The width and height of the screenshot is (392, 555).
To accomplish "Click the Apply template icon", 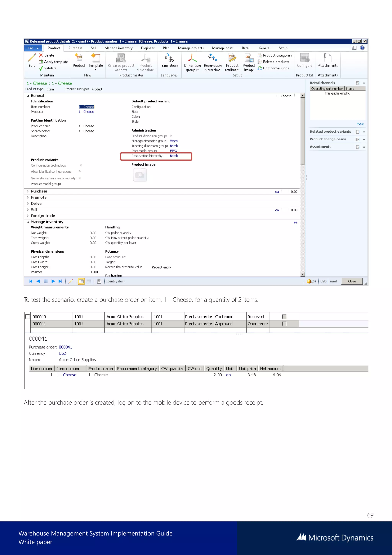I will pyautogui.click(x=41, y=62).
